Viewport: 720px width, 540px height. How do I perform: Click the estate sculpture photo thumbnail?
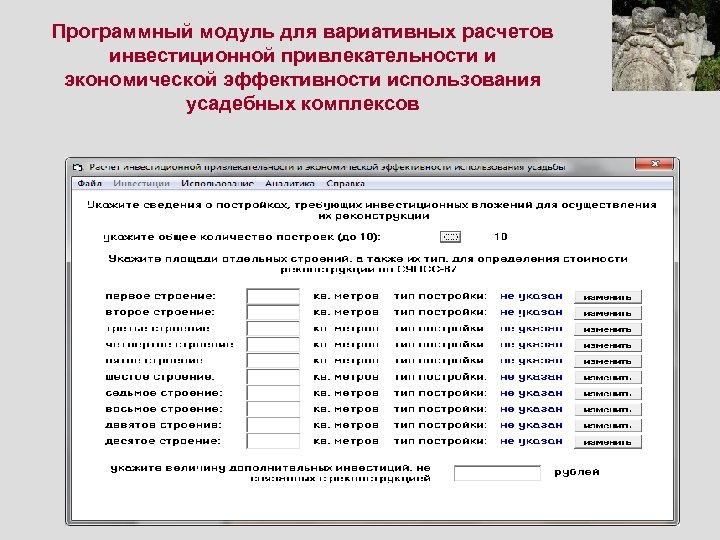click(666, 45)
